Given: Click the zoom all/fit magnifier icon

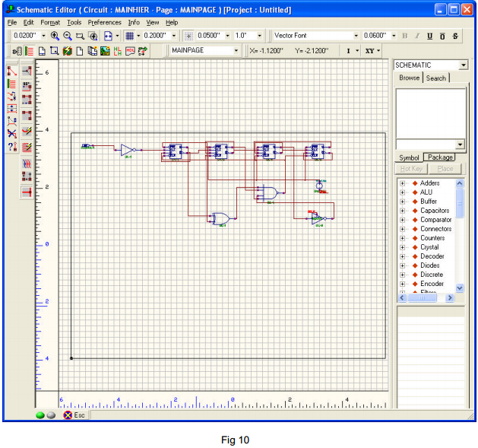Looking at the screenshot, I should click(93, 36).
